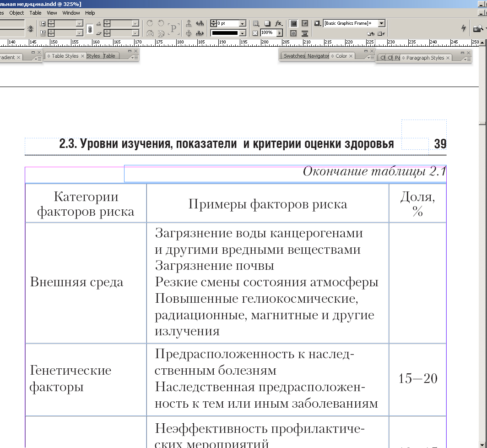The image size is (487, 448).
Task: Click the flip vertical icon
Action: pyautogui.click(x=161, y=33)
